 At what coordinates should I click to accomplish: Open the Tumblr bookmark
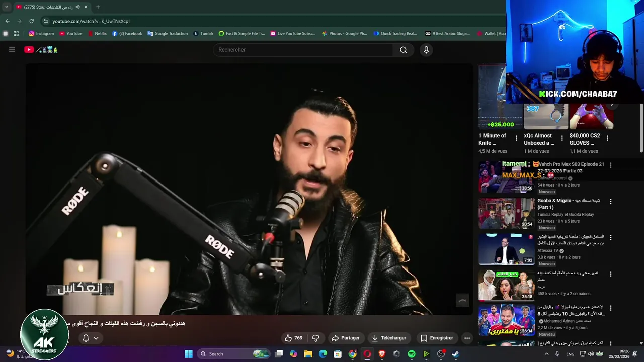click(x=203, y=34)
